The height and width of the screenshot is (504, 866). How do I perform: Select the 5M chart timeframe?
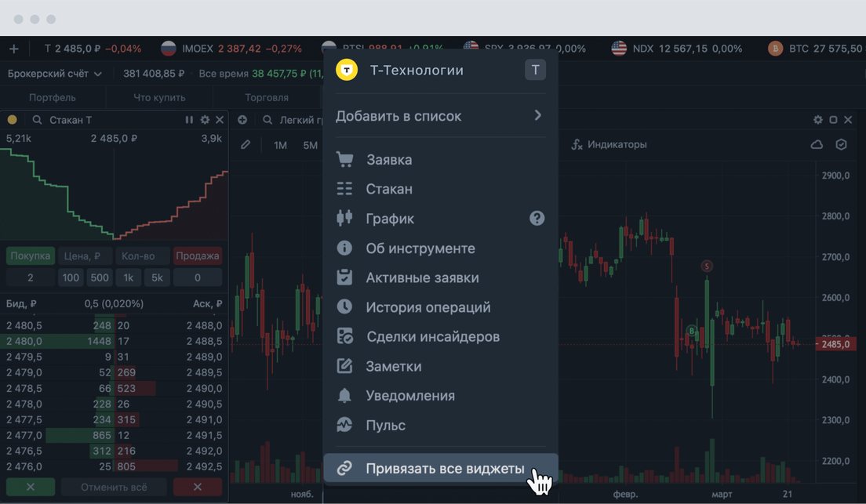(311, 145)
